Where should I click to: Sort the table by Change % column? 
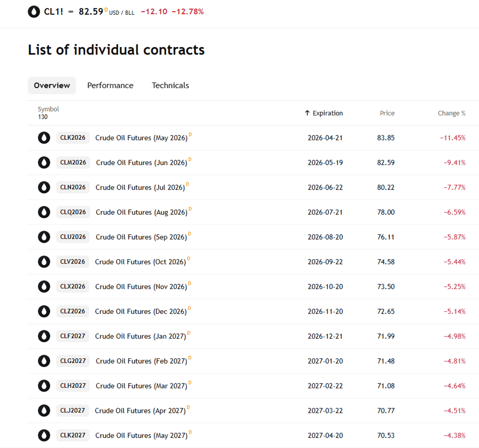coord(451,113)
